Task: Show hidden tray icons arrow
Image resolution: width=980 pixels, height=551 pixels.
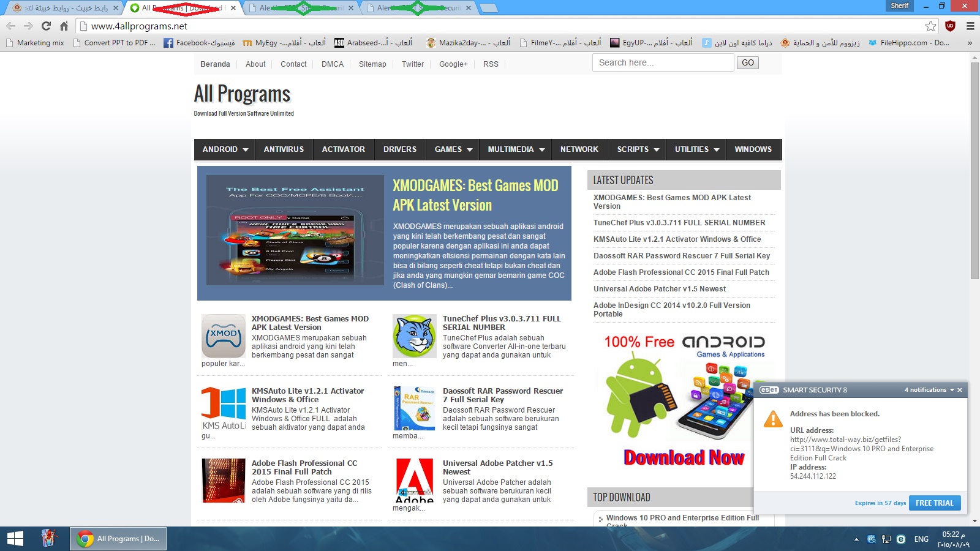Action: (856, 539)
